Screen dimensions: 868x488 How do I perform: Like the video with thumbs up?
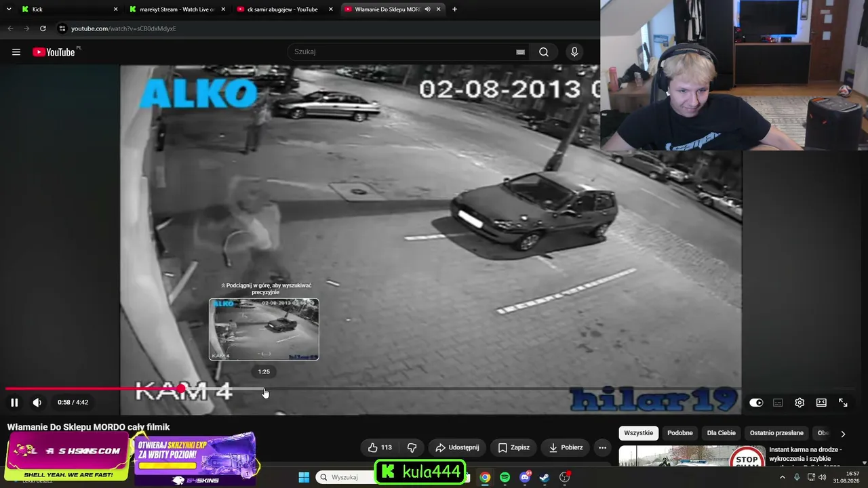tap(380, 447)
